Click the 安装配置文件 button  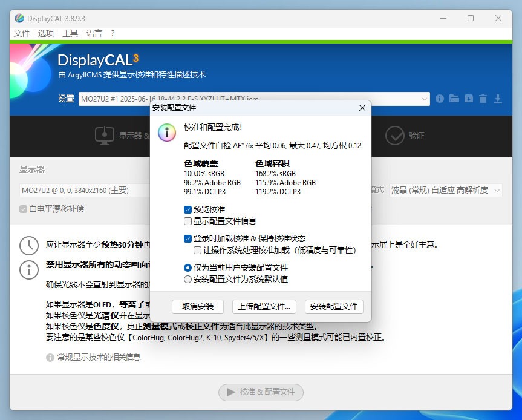click(334, 306)
